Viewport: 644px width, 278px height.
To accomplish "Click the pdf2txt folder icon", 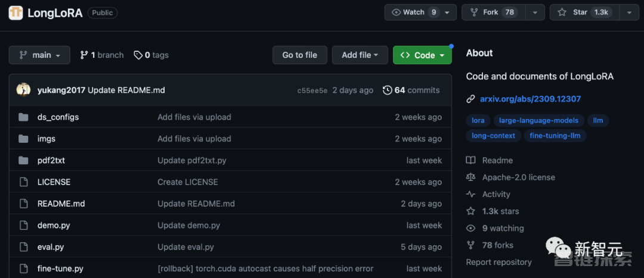I will [x=23, y=160].
